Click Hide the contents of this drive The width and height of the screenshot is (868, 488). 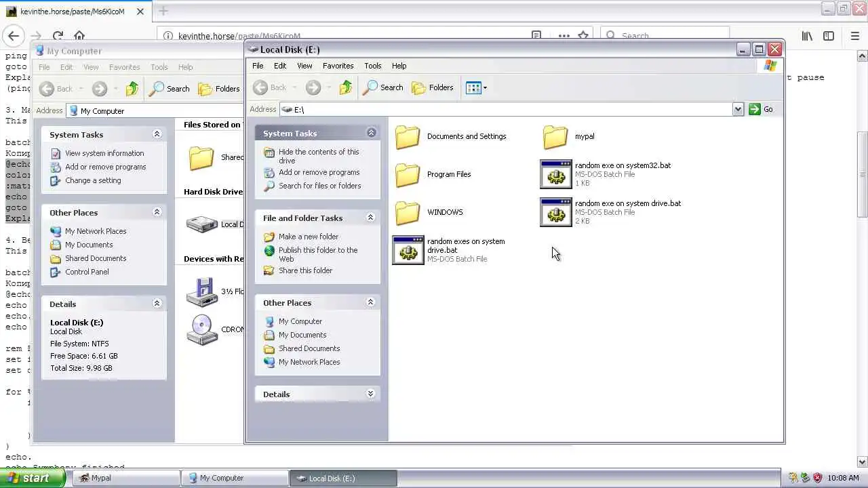[x=319, y=157]
